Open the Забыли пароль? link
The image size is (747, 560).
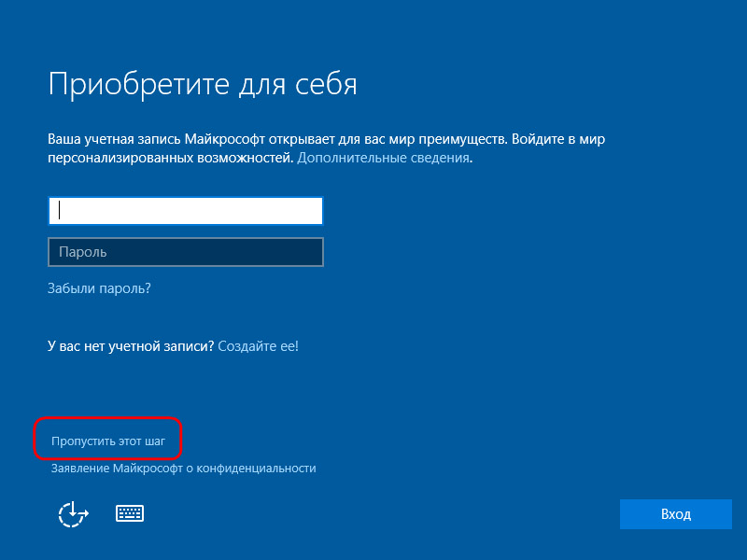tap(99, 288)
